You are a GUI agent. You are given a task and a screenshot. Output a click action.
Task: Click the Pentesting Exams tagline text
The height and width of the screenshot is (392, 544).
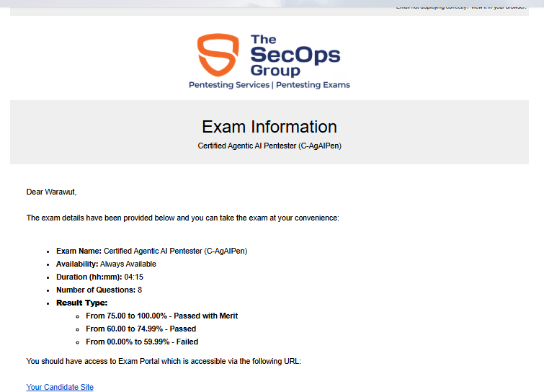[x=313, y=85]
